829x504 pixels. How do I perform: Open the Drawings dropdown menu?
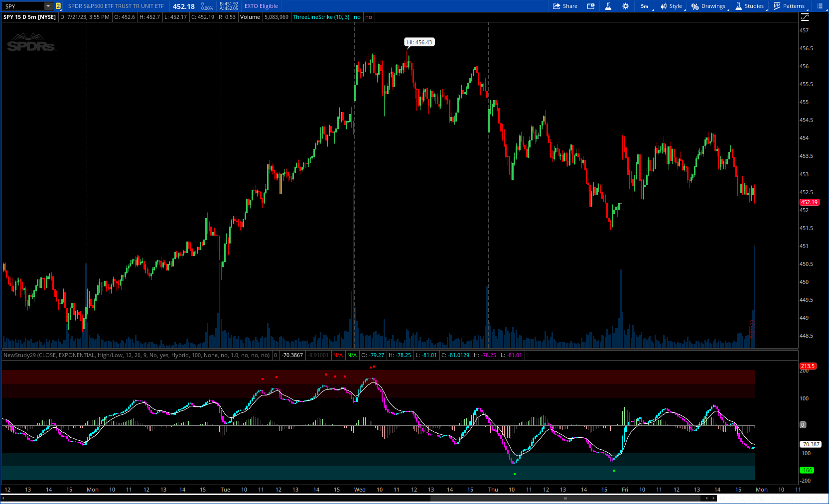point(708,6)
